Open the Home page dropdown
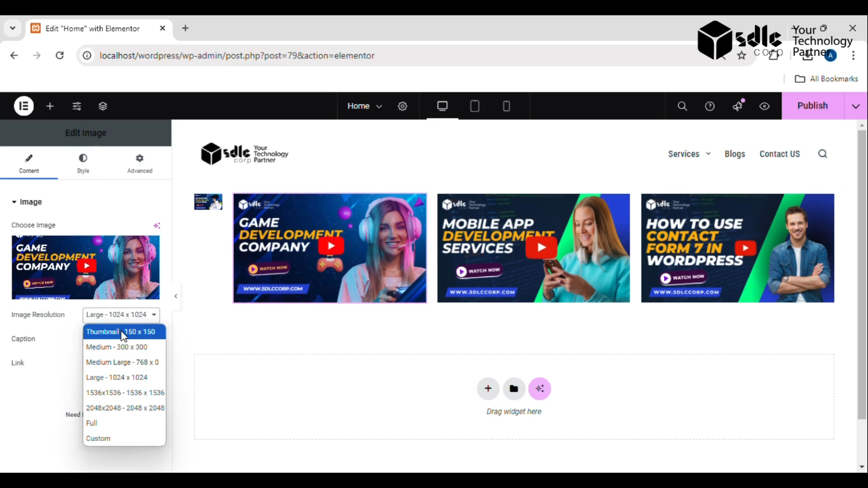 (365, 106)
